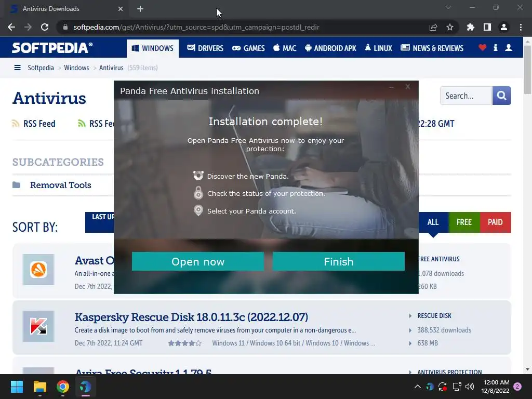
Task: Share this page via address bar icon
Action: click(x=433, y=27)
